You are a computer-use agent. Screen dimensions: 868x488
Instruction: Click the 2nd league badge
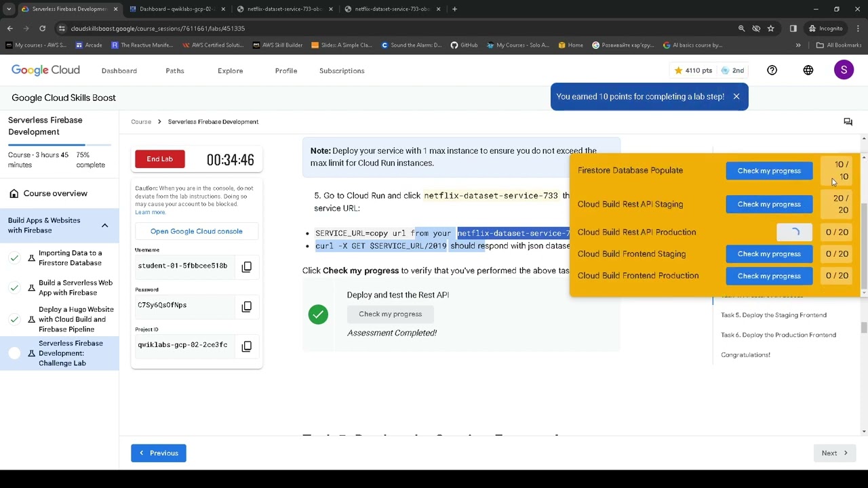pos(733,70)
